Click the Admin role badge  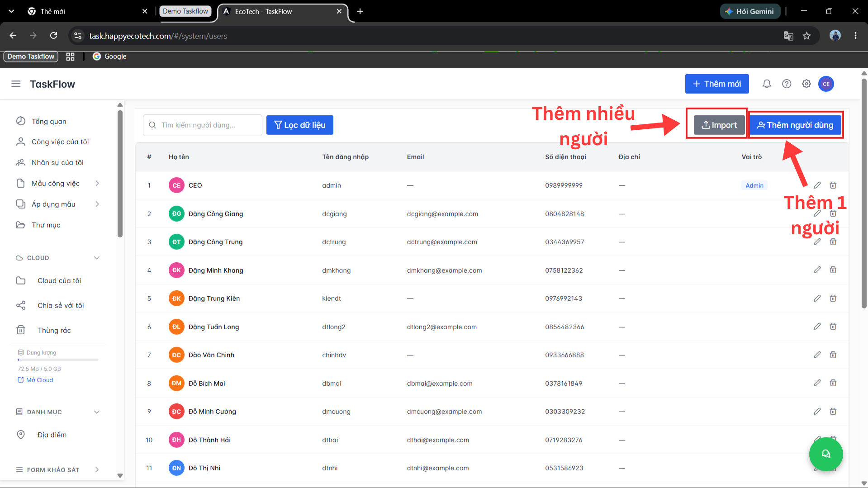754,185
